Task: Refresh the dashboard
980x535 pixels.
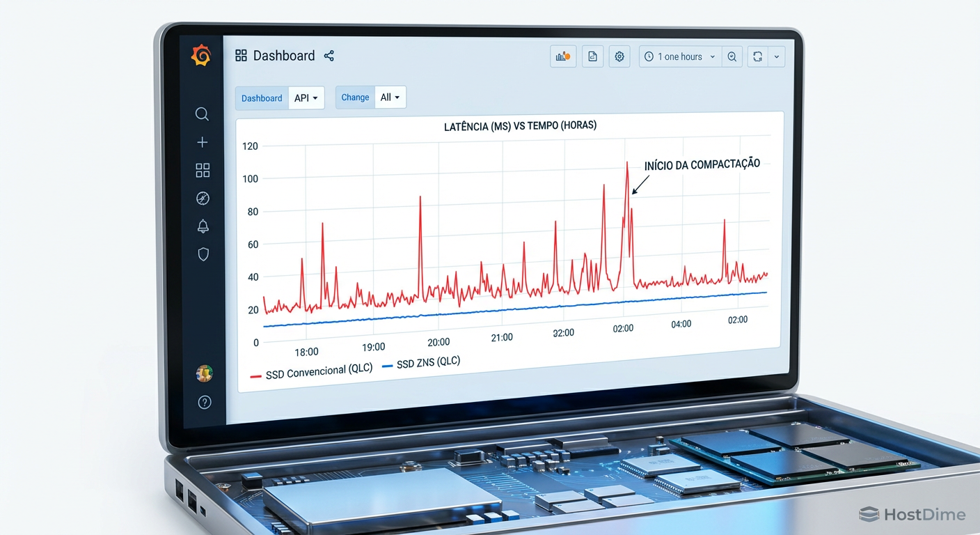Action: tap(757, 57)
